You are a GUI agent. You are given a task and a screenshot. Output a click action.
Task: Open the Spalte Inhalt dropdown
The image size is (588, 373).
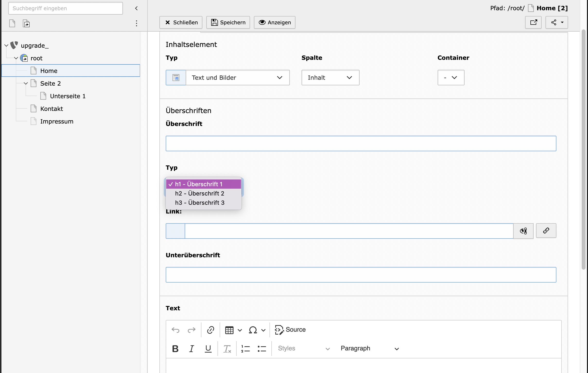[x=330, y=78]
